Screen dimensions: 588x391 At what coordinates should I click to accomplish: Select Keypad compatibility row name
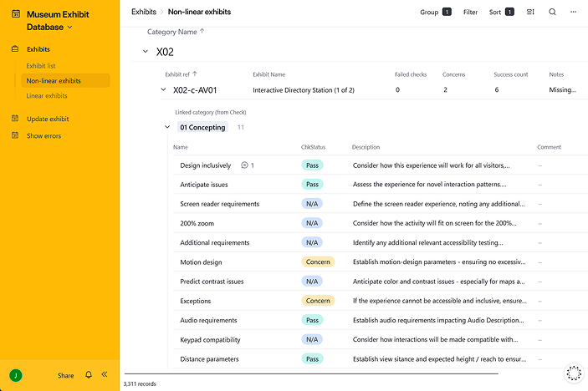[x=210, y=340]
